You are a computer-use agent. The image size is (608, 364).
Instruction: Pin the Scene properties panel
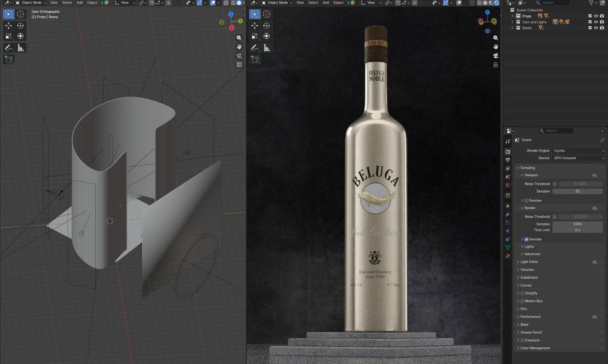[x=602, y=140]
